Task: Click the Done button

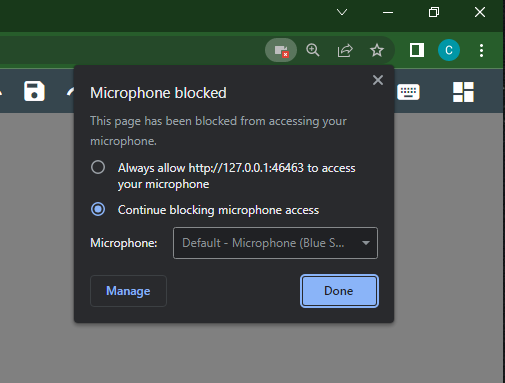Action: pyautogui.click(x=339, y=291)
